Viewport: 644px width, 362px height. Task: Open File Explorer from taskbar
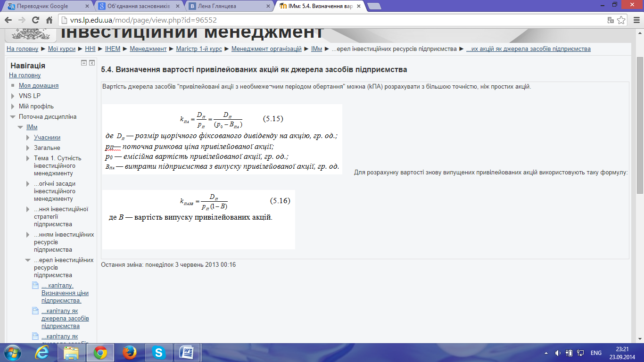point(72,352)
